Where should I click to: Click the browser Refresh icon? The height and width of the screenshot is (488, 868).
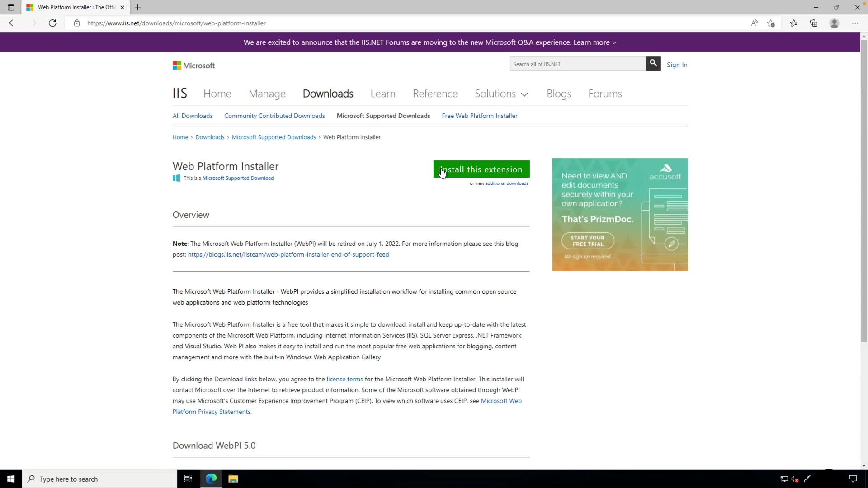(52, 23)
